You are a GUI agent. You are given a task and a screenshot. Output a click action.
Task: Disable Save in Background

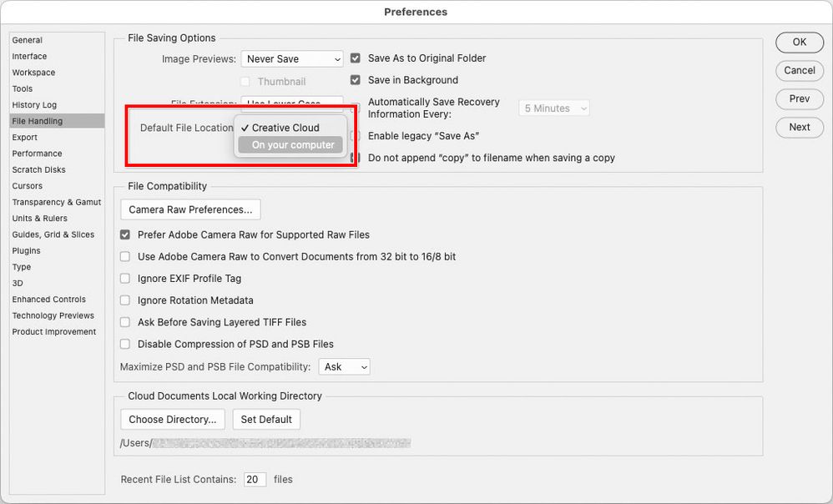[x=355, y=80]
